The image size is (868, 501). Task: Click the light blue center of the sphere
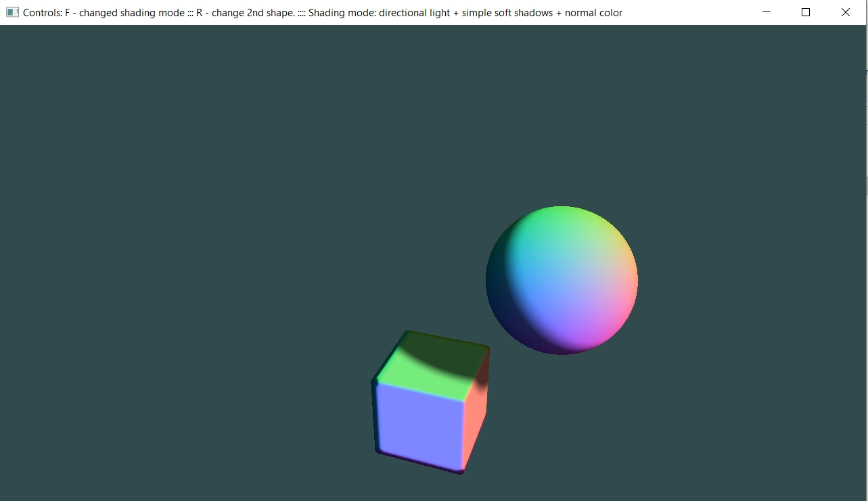[x=548, y=277]
